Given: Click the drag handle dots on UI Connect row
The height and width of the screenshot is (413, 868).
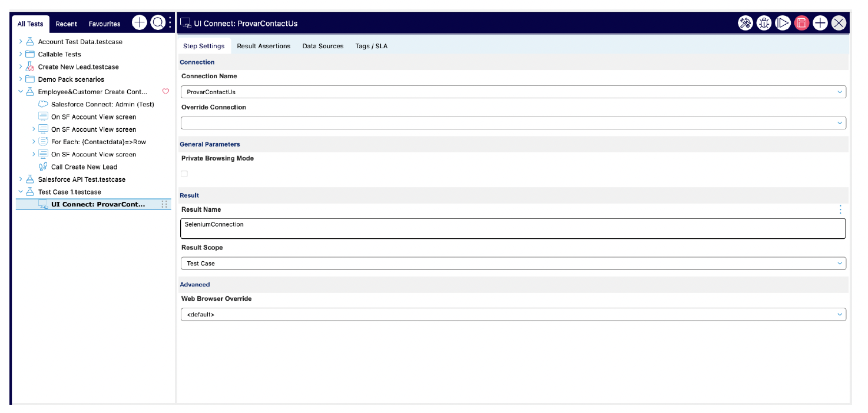Looking at the screenshot, I should point(164,204).
